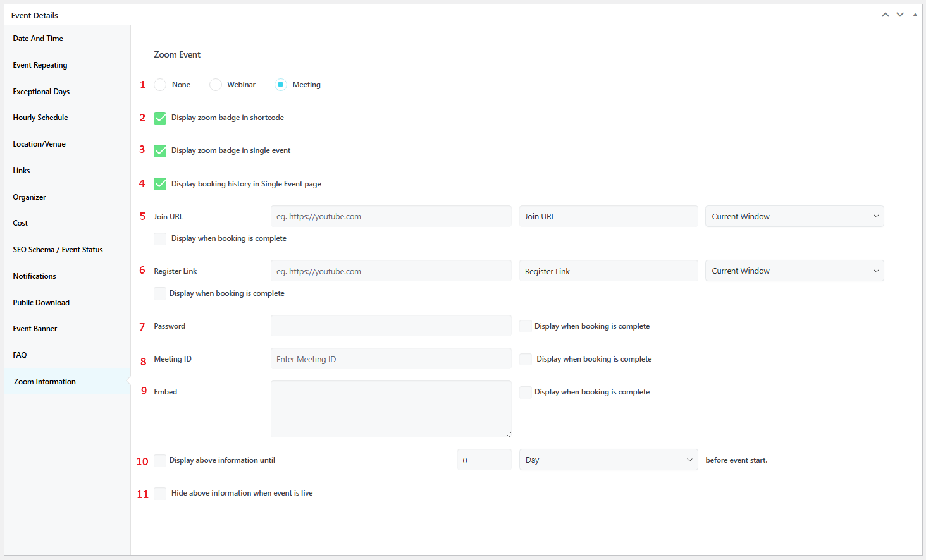Click into the Embed text area
The image size is (926, 560).
tap(391, 408)
